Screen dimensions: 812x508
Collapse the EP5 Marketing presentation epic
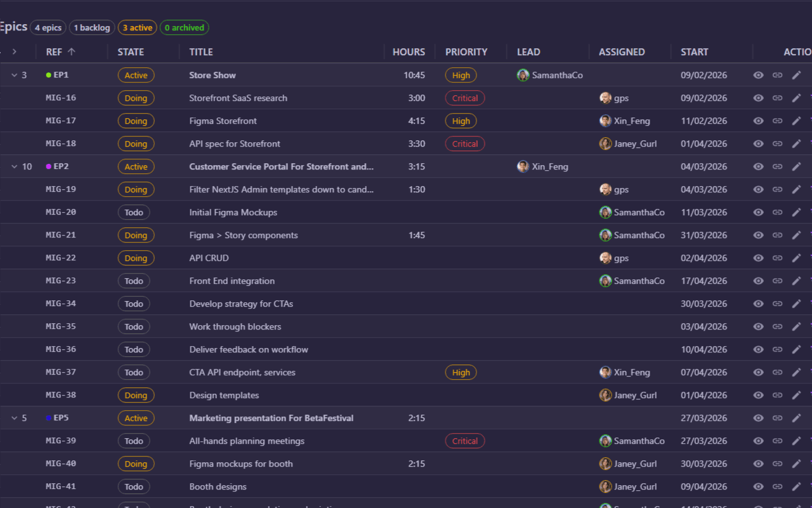tap(15, 418)
